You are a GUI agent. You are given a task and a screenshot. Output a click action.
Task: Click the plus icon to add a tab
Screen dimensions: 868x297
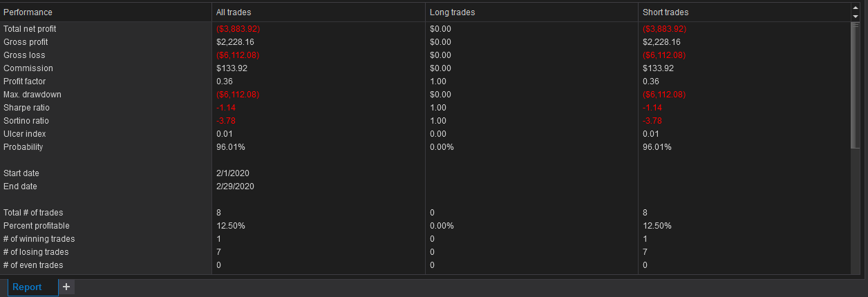pos(66,287)
